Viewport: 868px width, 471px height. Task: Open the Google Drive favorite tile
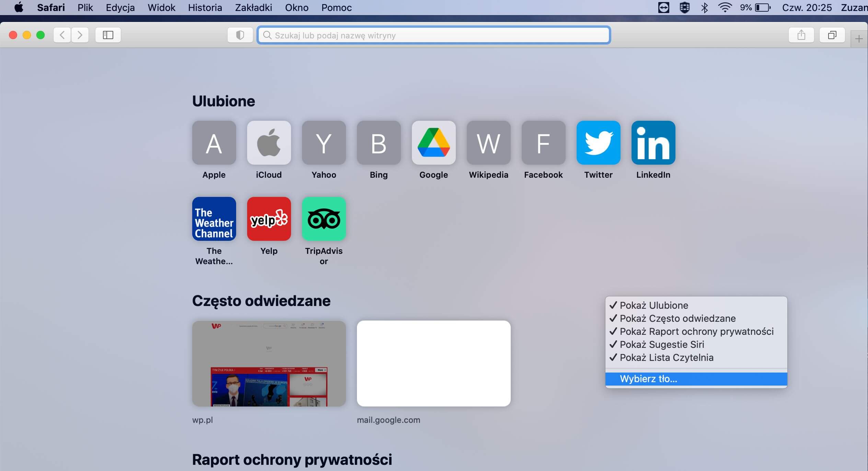point(433,143)
